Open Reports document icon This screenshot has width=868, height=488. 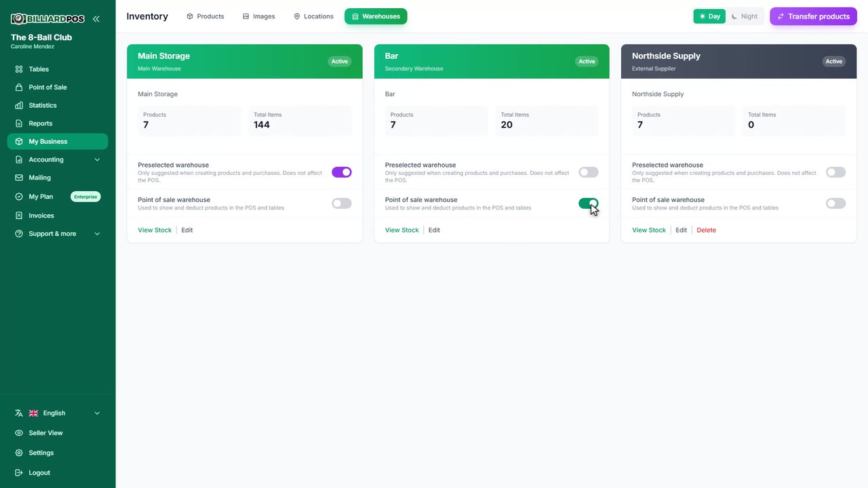tap(19, 123)
